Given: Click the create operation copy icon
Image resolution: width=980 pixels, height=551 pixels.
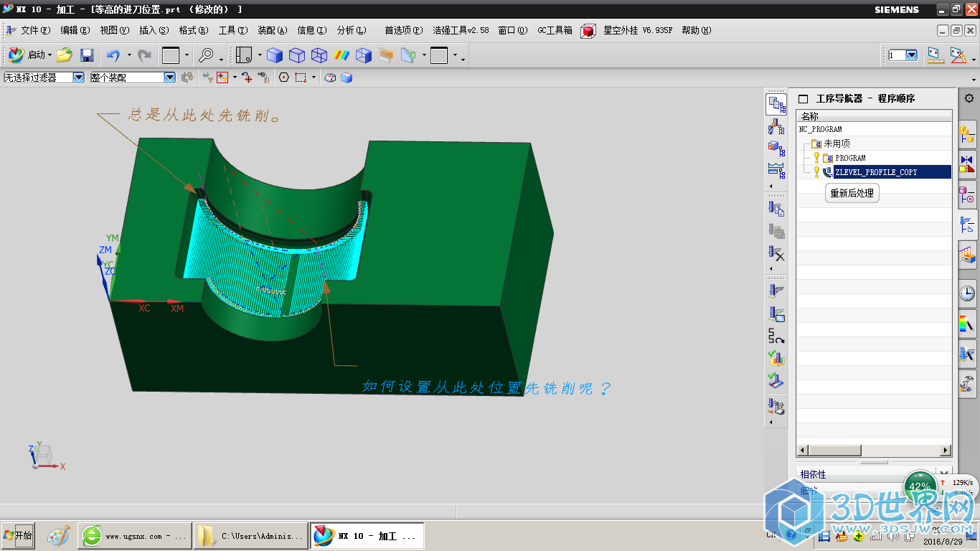Looking at the screenshot, I should [x=776, y=209].
